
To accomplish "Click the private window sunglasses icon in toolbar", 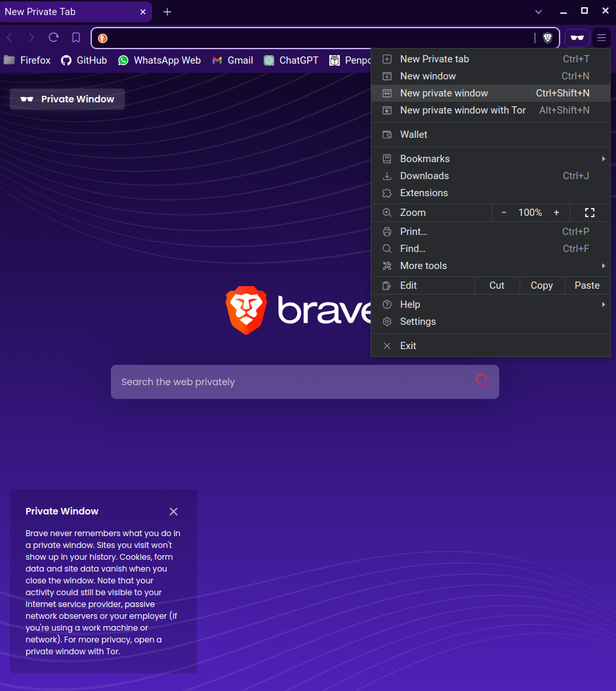I will point(577,38).
